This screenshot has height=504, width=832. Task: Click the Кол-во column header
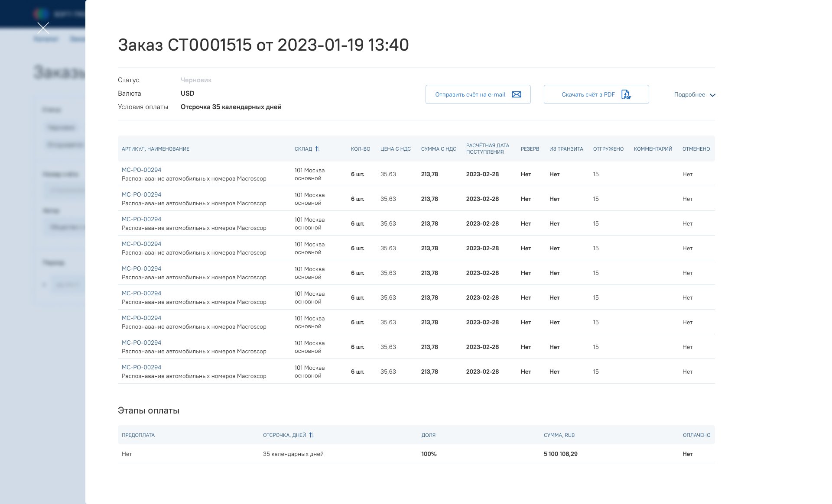pos(361,149)
